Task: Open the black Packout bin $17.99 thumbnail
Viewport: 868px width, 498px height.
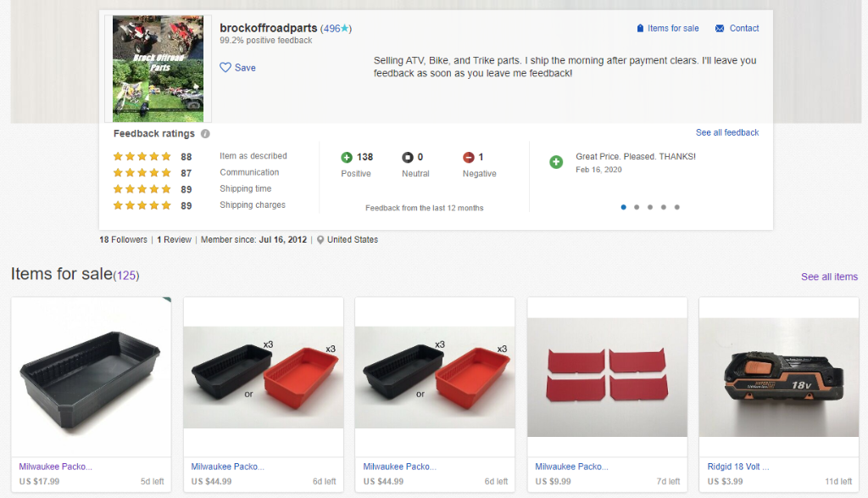Action: coord(92,378)
